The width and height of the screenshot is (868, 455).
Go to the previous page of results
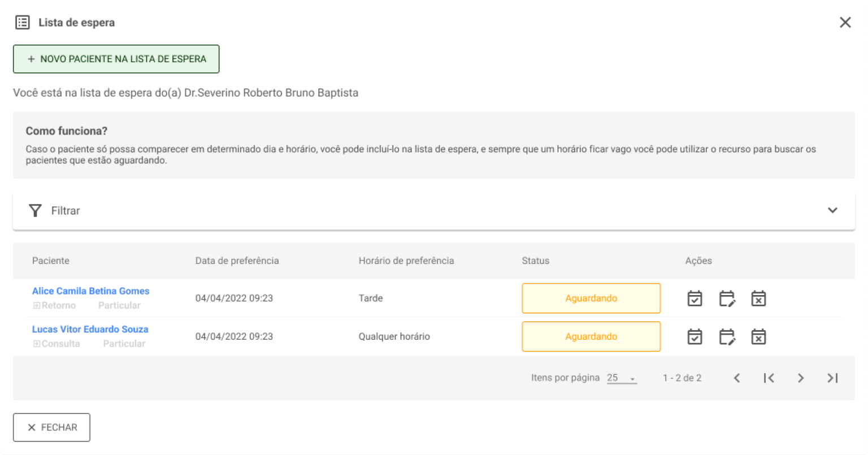click(x=737, y=378)
